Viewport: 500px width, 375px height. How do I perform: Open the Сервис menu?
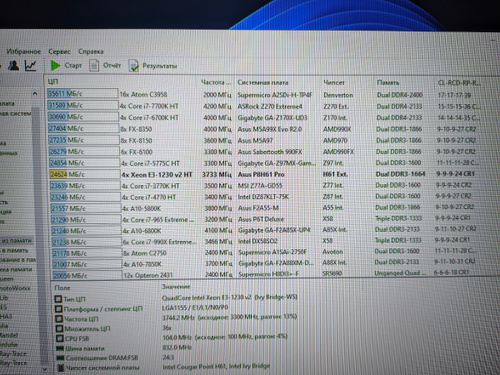click(x=59, y=52)
